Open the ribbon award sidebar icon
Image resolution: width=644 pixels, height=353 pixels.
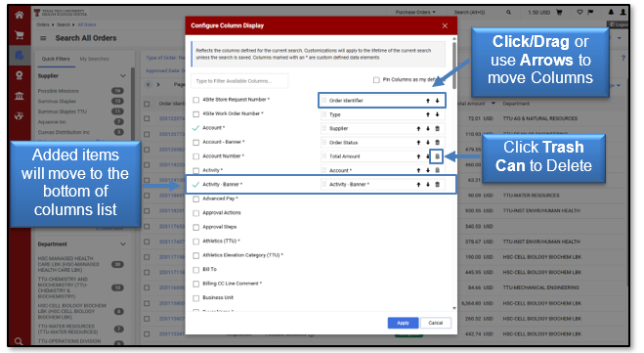tap(19, 75)
